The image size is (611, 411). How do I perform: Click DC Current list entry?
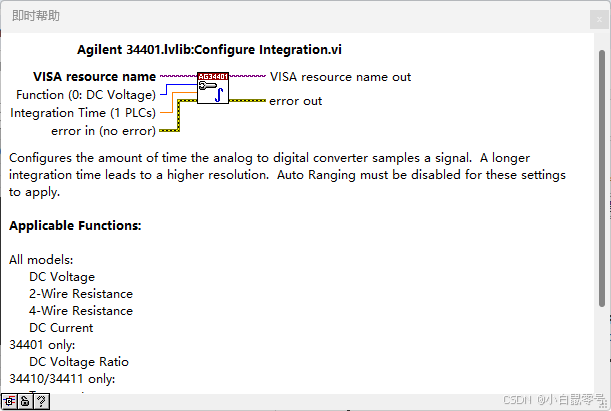(x=61, y=328)
